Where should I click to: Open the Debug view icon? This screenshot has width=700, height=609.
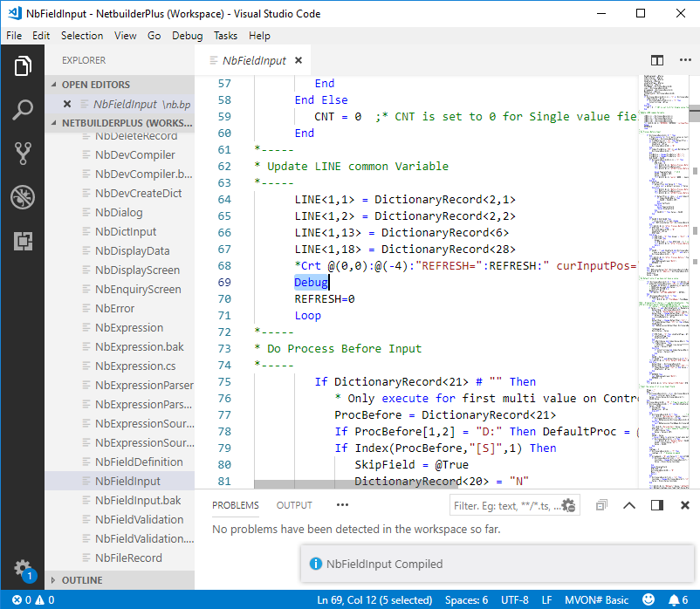23,197
